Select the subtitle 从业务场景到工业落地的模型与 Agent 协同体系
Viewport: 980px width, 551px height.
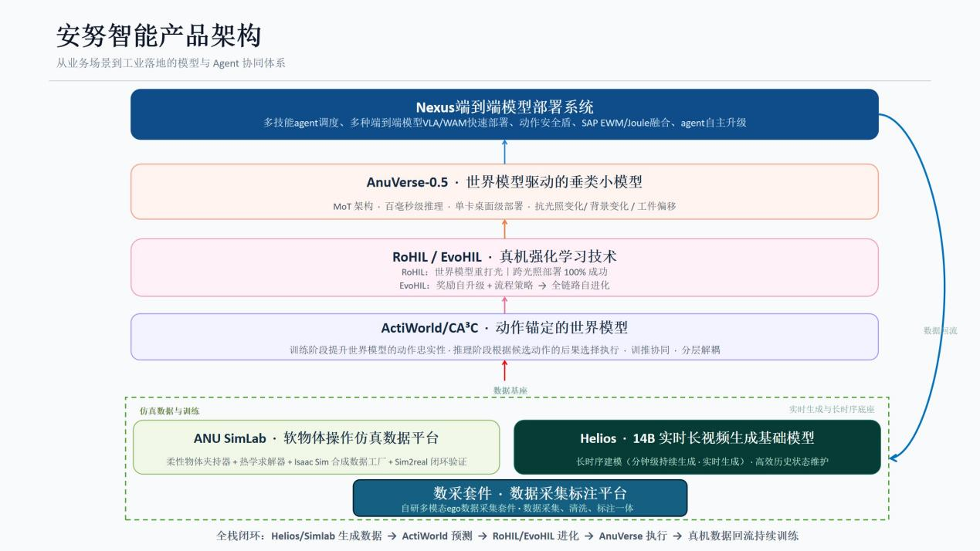click(171, 63)
